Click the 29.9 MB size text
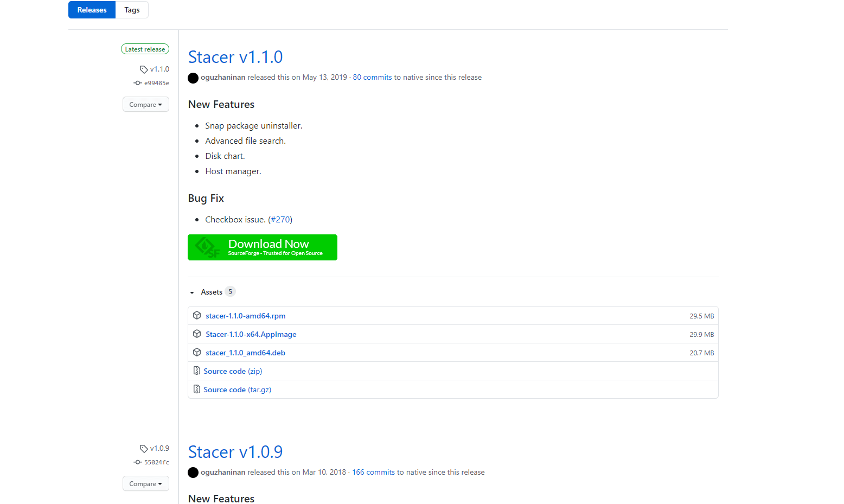The width and height of the screenshot is (844, 504). (x=701, y=334)
